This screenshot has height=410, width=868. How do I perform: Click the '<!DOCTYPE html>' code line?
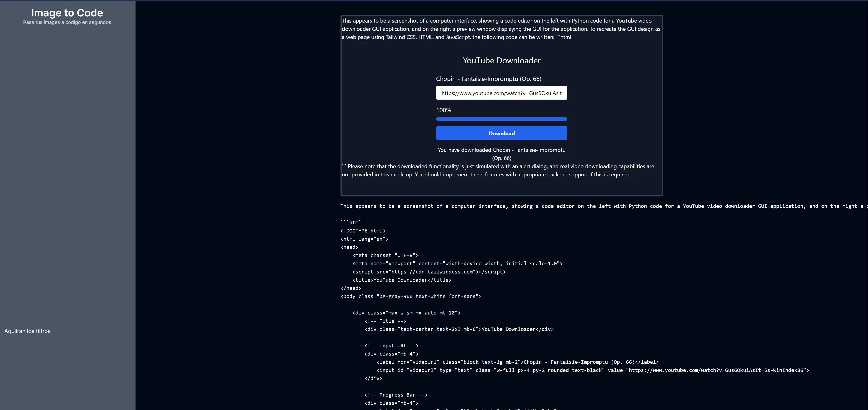coord(363,231)
